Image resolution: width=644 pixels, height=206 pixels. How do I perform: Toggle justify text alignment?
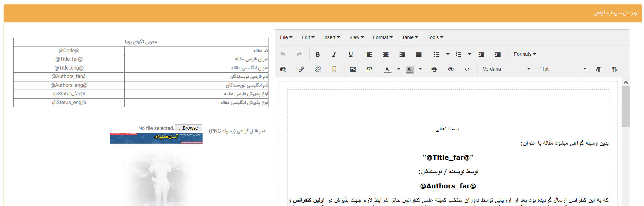pyautogui.click(x=419, y=54)
